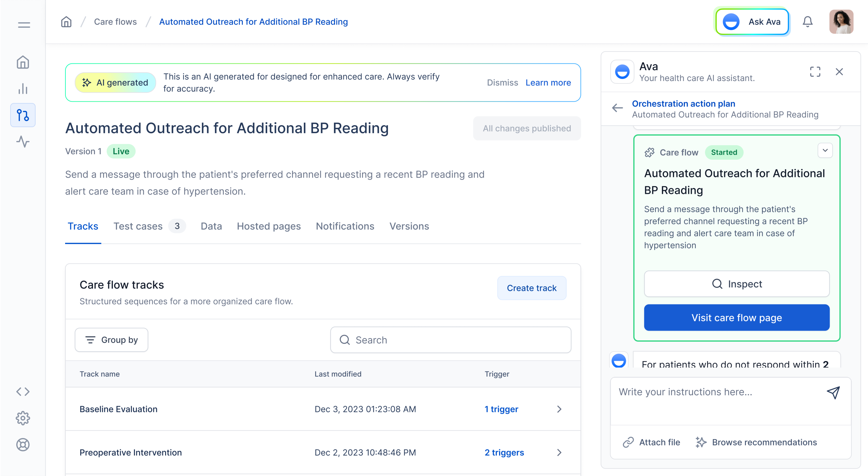Click the Live status badge
This screenshot has height=476, width=868.
click(x=121, y=151)
